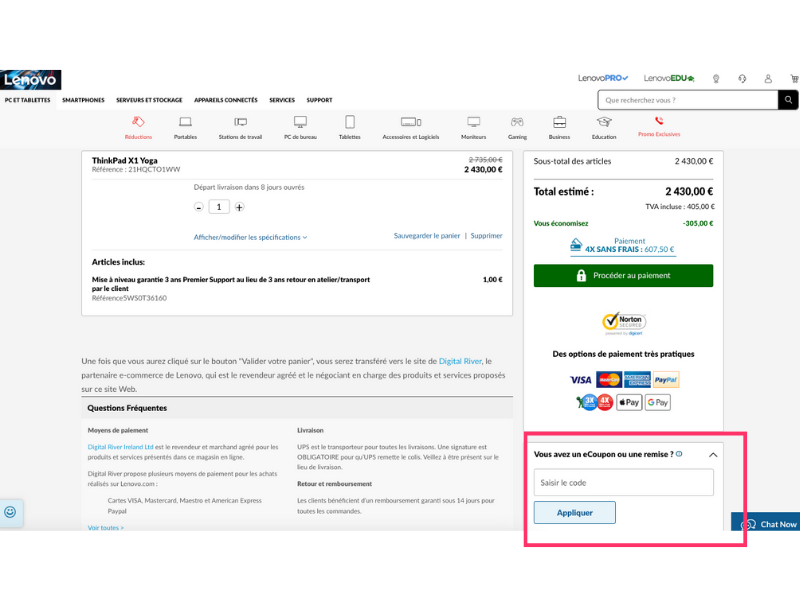Click the Saisir le code field
Screen dimensions: 800x600
point(623,483)
